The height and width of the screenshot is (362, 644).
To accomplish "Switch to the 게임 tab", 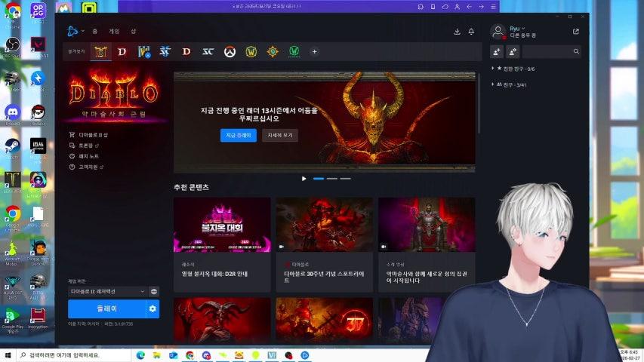I will [114, 32].
